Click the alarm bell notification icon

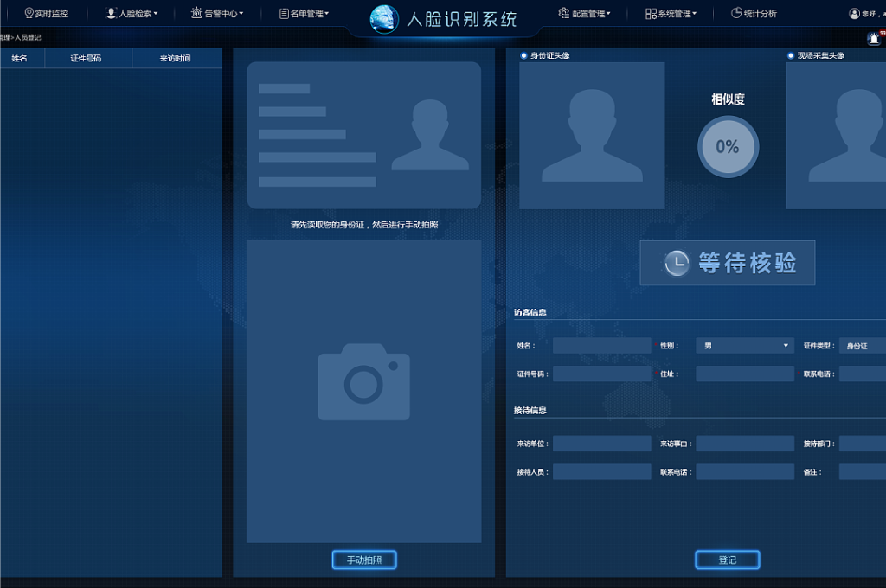pyautogui.click(x=873, y=38)
